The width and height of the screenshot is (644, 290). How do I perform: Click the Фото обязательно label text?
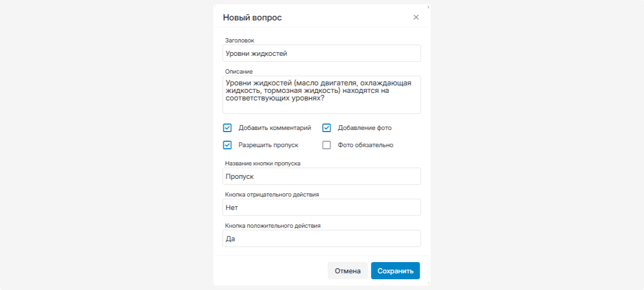[365, 145]
